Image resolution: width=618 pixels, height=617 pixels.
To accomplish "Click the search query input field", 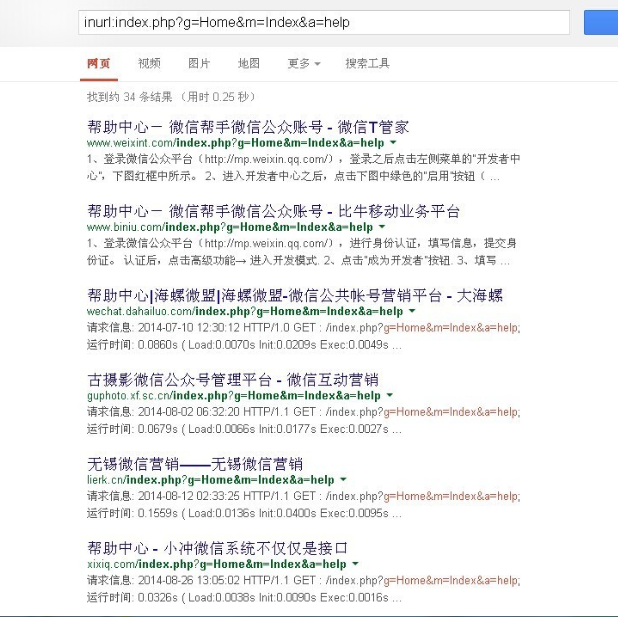I will [324, 22].
